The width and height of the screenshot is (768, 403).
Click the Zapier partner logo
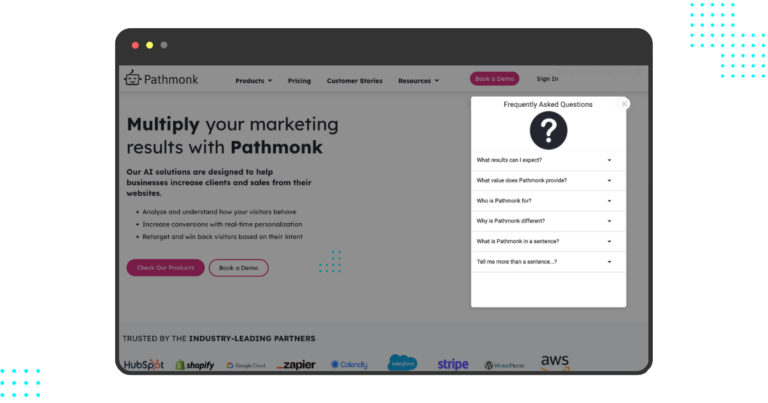point(296,365)
